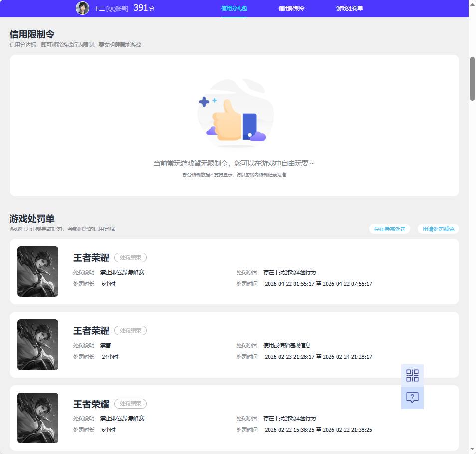The height and width of the screenshot is (454, 476).
Task: Click the 391分 credit score
Action: (144, 8)
